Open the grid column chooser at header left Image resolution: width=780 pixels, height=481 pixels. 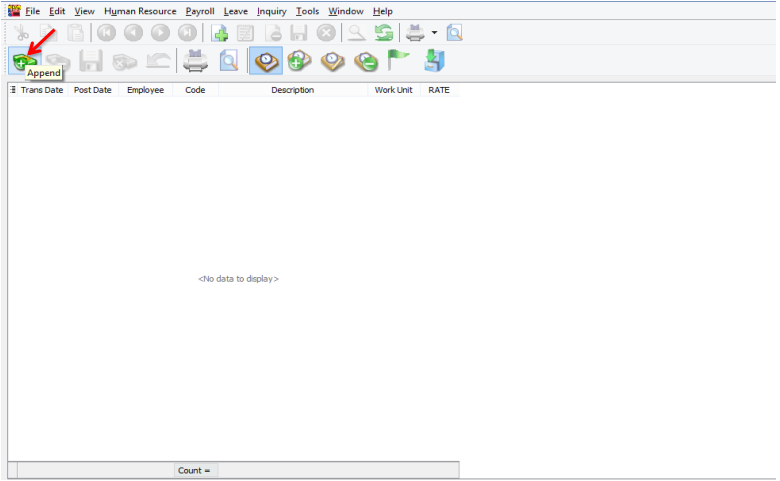tap(12, 90)
